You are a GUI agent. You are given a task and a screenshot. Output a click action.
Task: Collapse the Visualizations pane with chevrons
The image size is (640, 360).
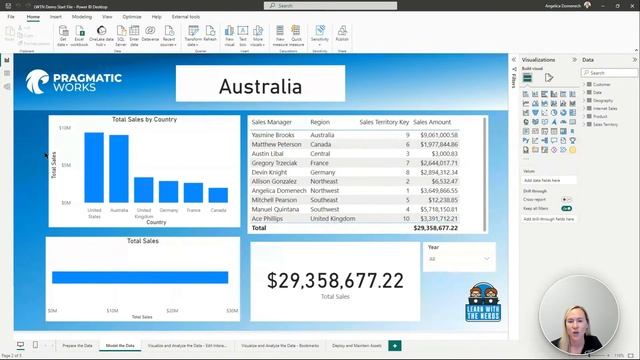point(574,60)
